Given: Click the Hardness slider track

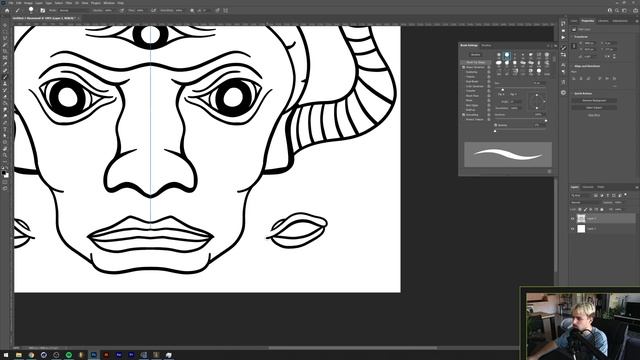Looking at the screenshot, I should [x=520, y=119].
